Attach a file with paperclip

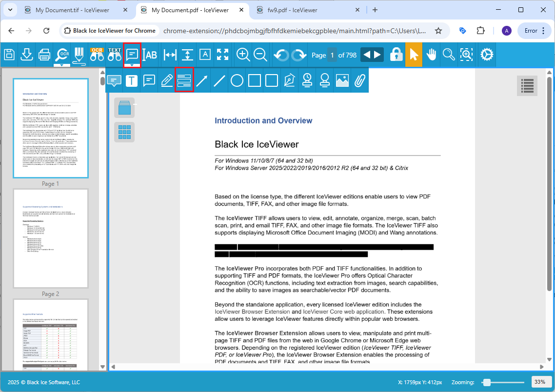(359, 80)
